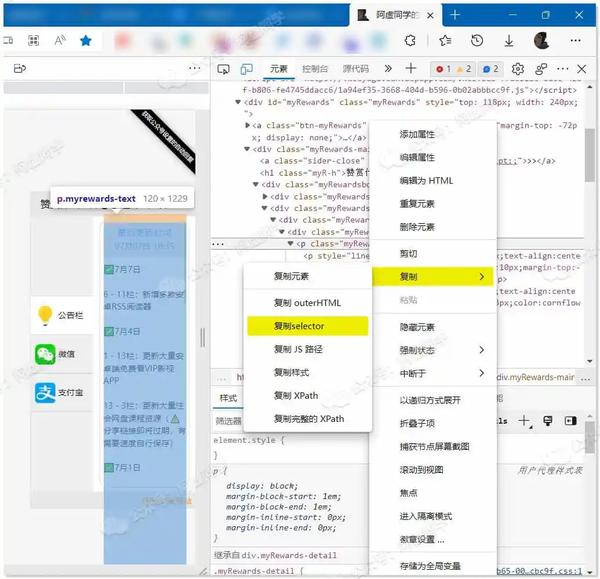
Task: Click breadcrumb div.myRewards-main
Action: point(536,377)
